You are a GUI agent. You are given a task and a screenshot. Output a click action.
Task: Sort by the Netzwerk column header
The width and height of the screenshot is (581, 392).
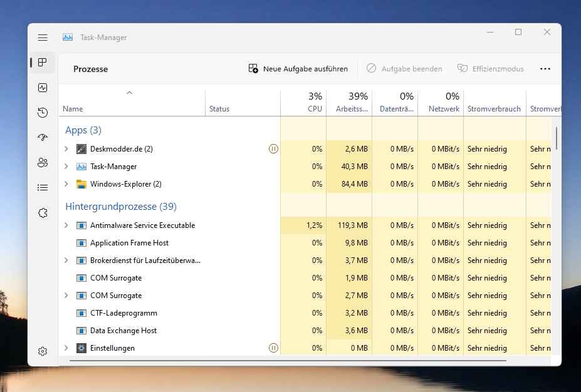441,103
